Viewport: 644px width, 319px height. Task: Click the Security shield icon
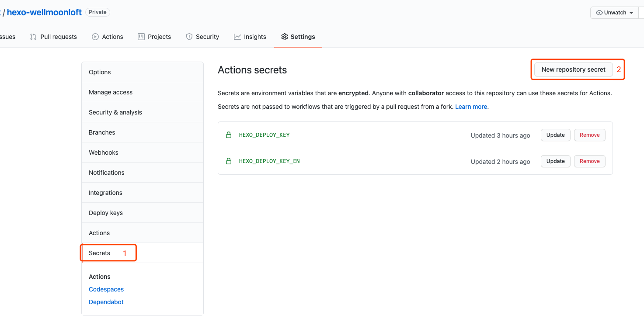[x=189, y=37]
